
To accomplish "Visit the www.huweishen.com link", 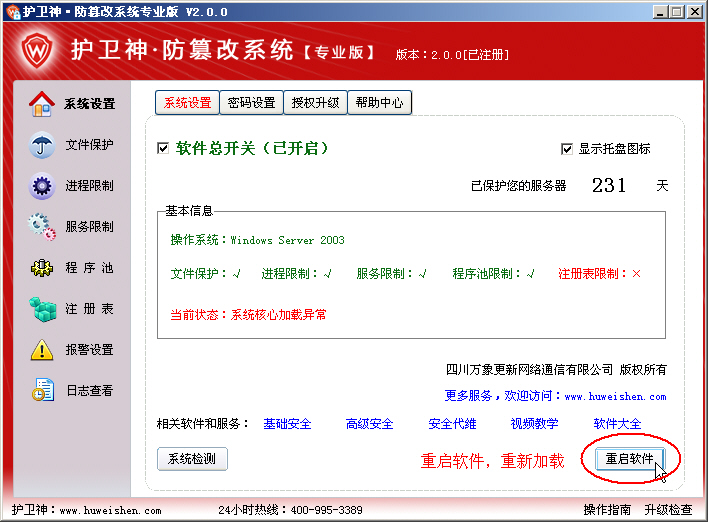I will [615, 396].
